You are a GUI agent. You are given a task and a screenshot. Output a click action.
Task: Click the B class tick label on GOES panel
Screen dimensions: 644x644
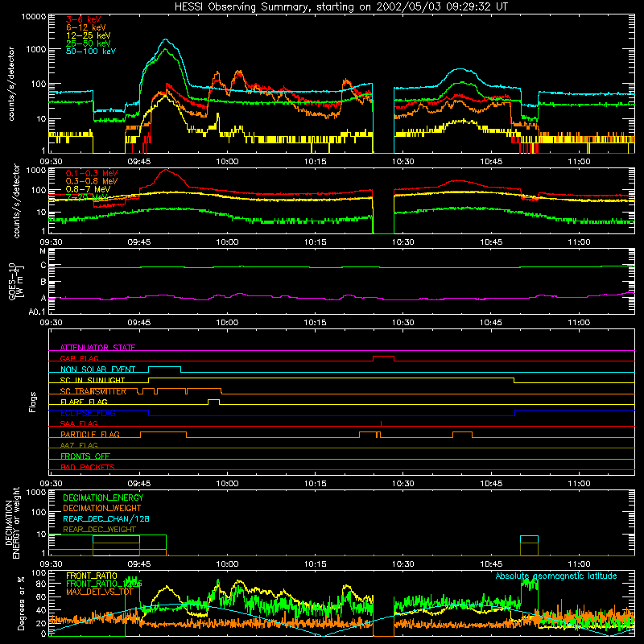click(x=43, y=283)
